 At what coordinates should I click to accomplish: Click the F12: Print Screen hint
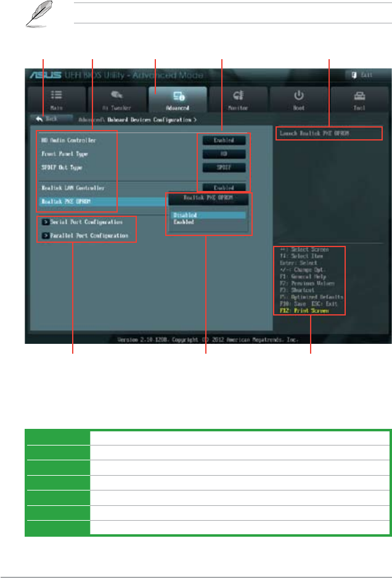coord(304,311)
